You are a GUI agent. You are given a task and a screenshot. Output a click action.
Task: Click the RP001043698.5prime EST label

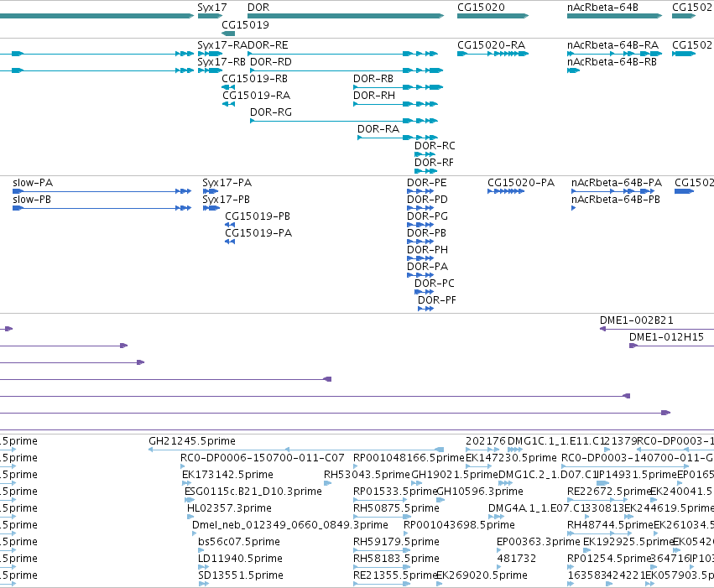coord(459,525)
